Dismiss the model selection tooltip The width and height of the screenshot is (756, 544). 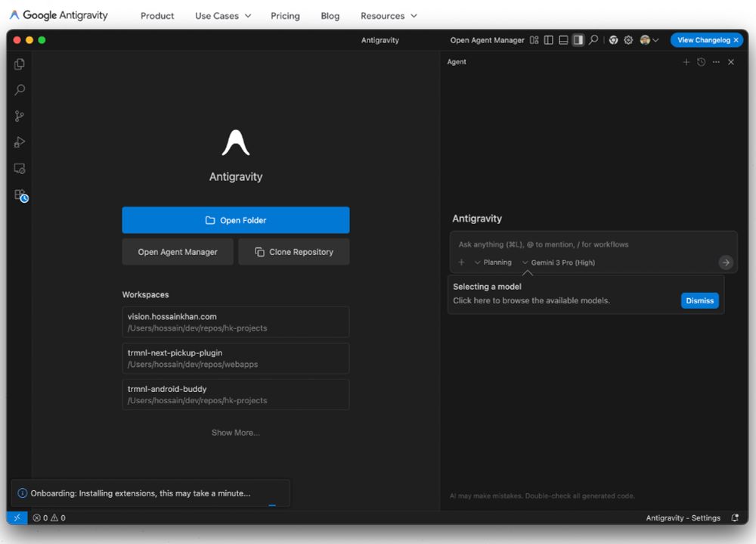pos(699,300)
